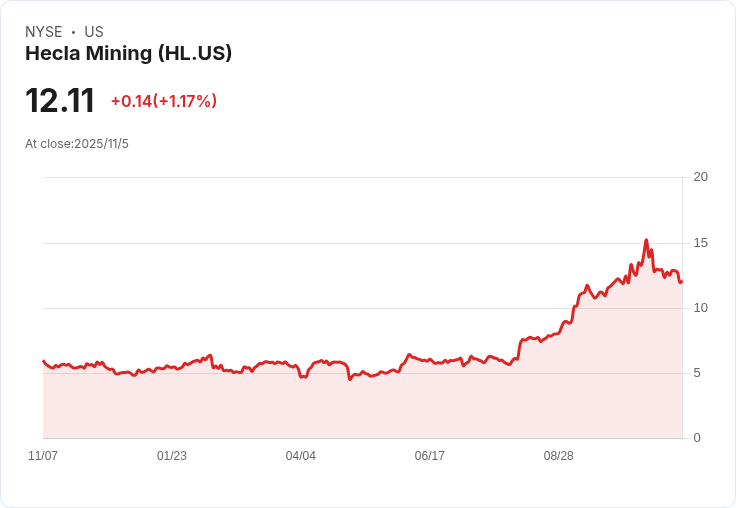Select the 15 price axis label
This screenshot has width=736, height=508.
coord(701,243)
